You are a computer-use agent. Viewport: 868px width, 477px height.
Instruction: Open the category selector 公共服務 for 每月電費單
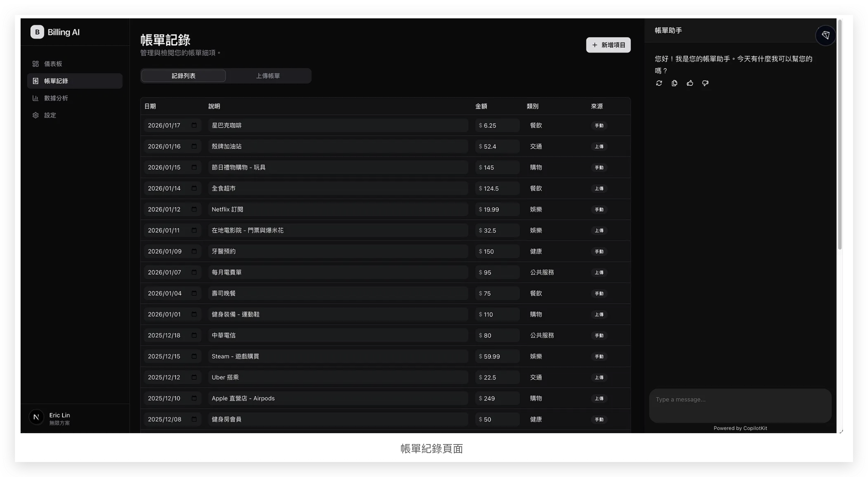(x=541, y=273)
